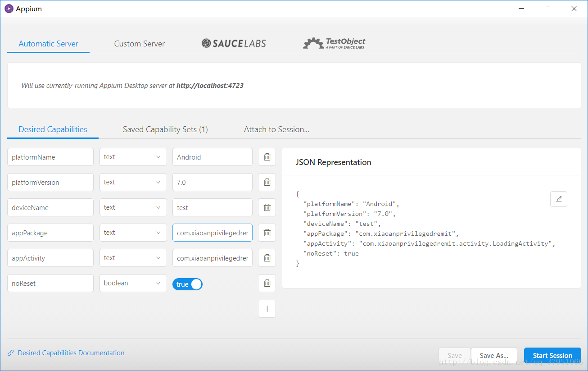This screenshot has height=371, width=588.
Task: Toggle the noReset true switch off
Action: pos(187,284)
